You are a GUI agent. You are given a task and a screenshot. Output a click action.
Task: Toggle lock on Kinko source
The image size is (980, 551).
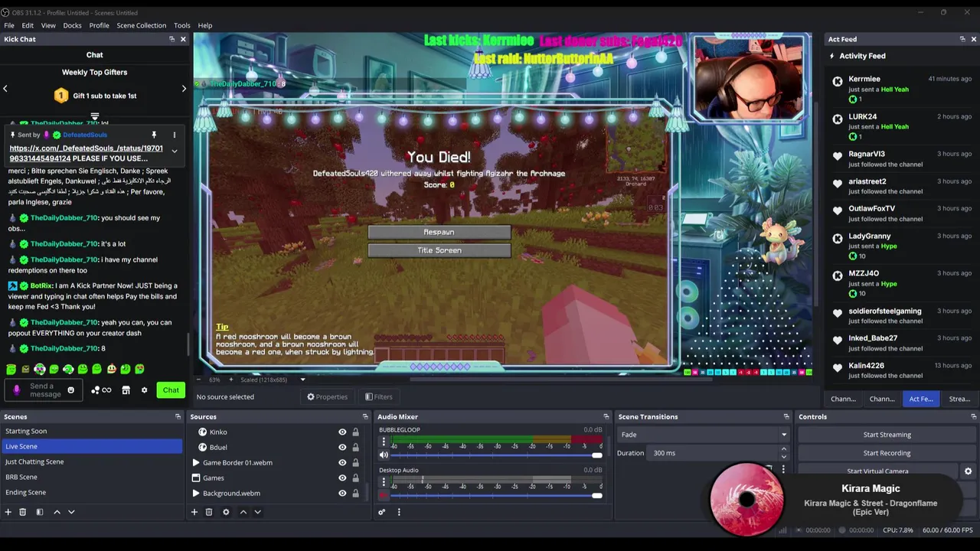coord(355,432)
